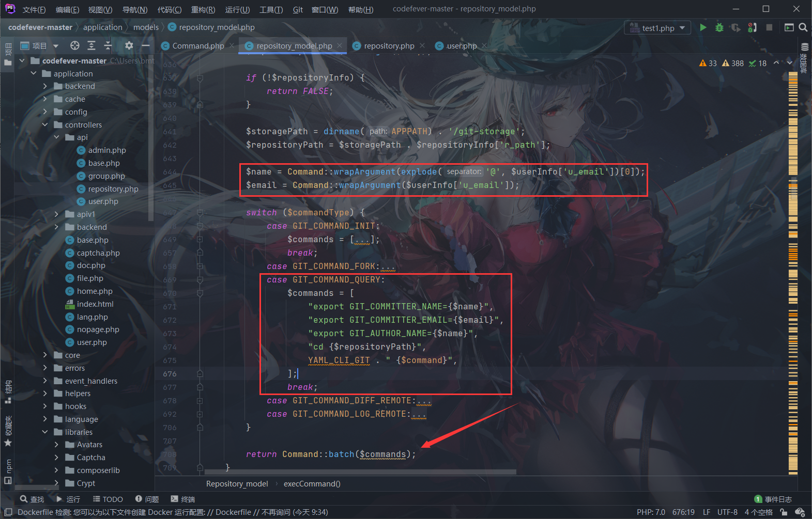Click cursor position 676:19 in status bar
Image resolution: width=812 pixels, height=519 pixels.
click(x=683, y=512)
